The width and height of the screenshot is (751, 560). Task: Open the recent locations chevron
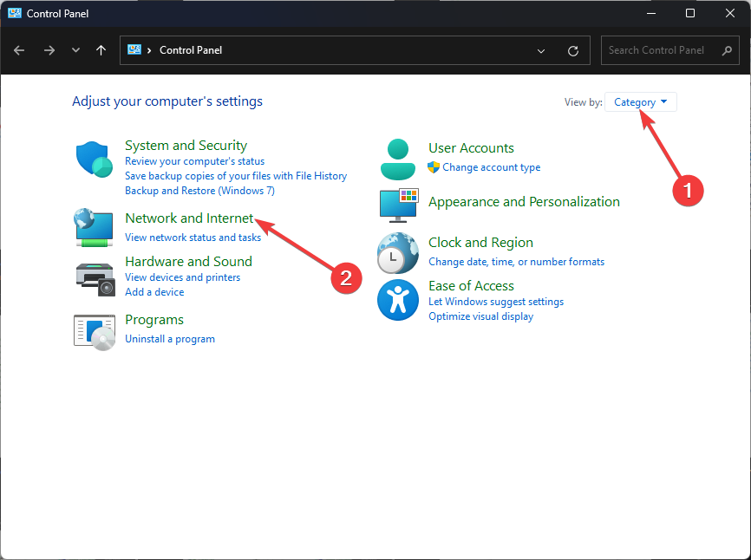[x=75, y=50]
